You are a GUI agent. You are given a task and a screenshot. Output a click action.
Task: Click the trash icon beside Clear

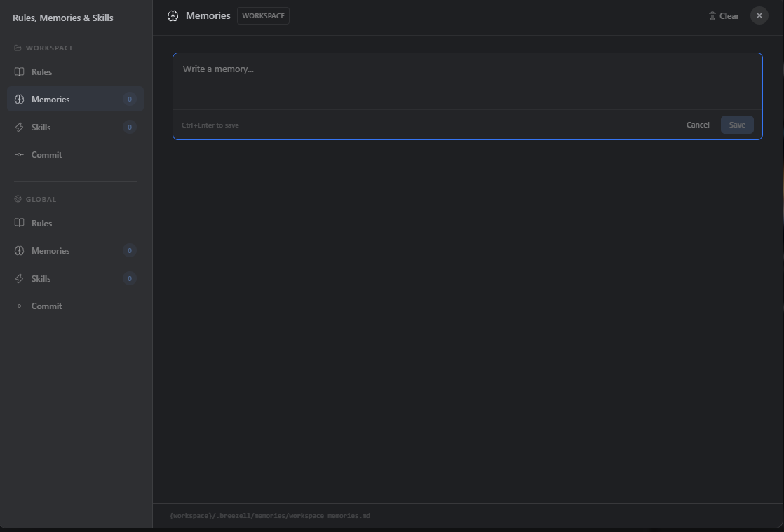tap(712, 16)
